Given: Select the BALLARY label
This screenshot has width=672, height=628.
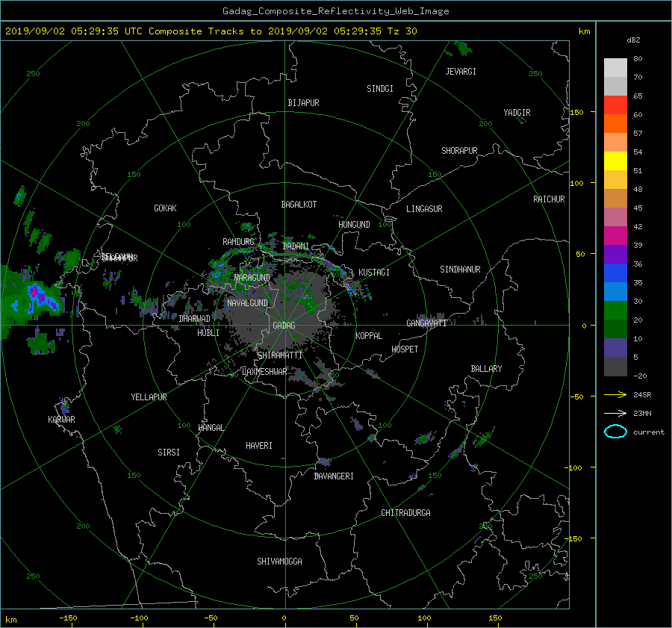Looking at the screenshot, I should [x=486, y=369].
